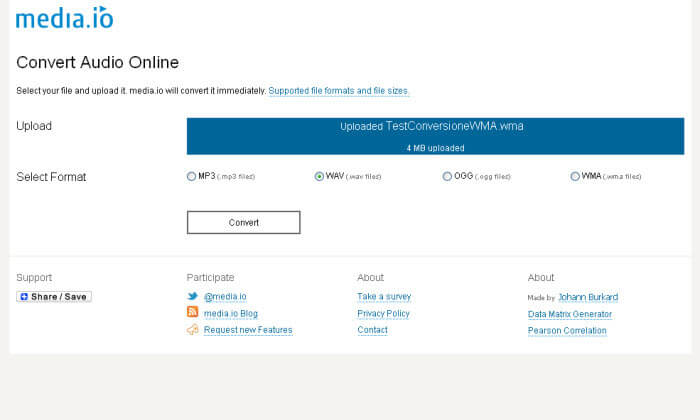Open the Take a survey link
The width and height of the screenshot is (700, 420).
click(384, 296)
